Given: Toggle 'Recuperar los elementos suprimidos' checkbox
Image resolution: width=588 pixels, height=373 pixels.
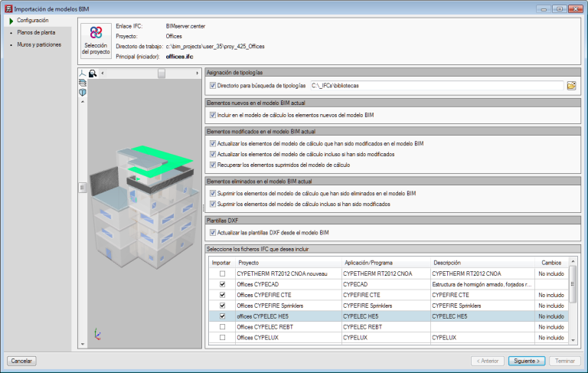Looking at the screenshot, I should tap(213, 165).
